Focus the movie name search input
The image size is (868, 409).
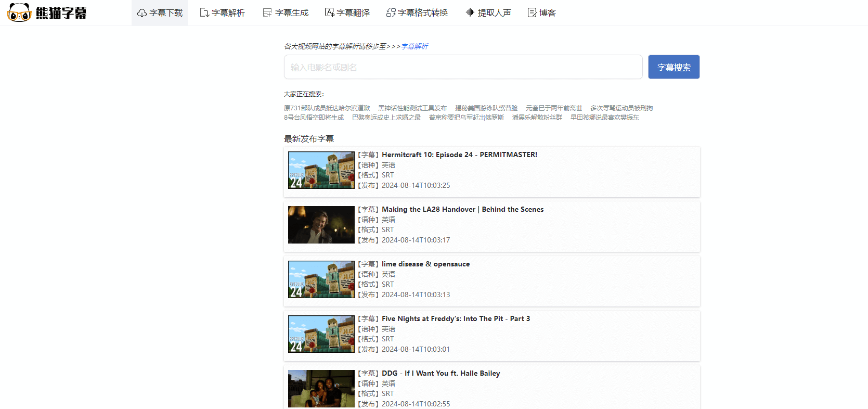pos(463,67)
